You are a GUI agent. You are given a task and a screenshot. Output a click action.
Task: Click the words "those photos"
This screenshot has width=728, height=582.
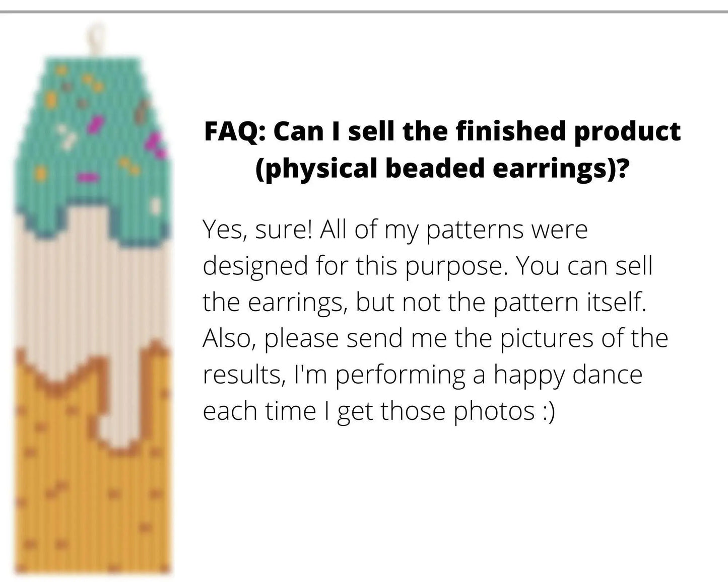[457, 411]
